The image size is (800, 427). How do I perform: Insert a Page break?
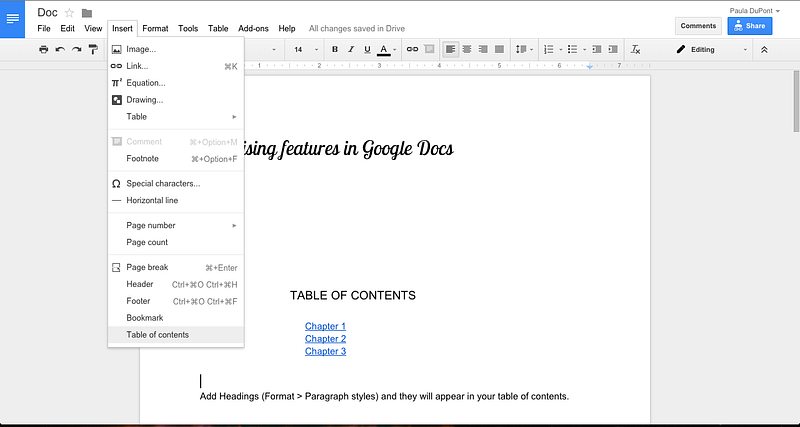(176, 267)
